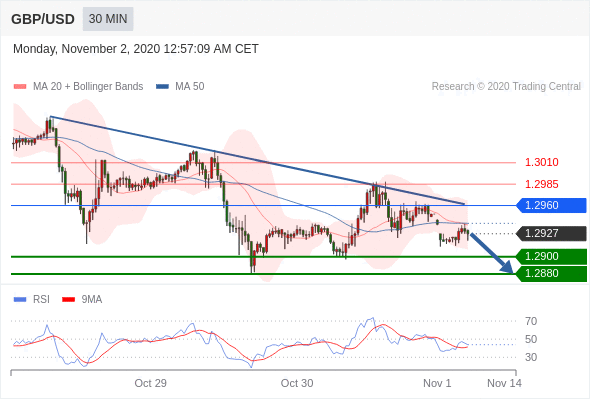Click the 1.2985 resistance level label
590x400 pixels.
[541, 184]
